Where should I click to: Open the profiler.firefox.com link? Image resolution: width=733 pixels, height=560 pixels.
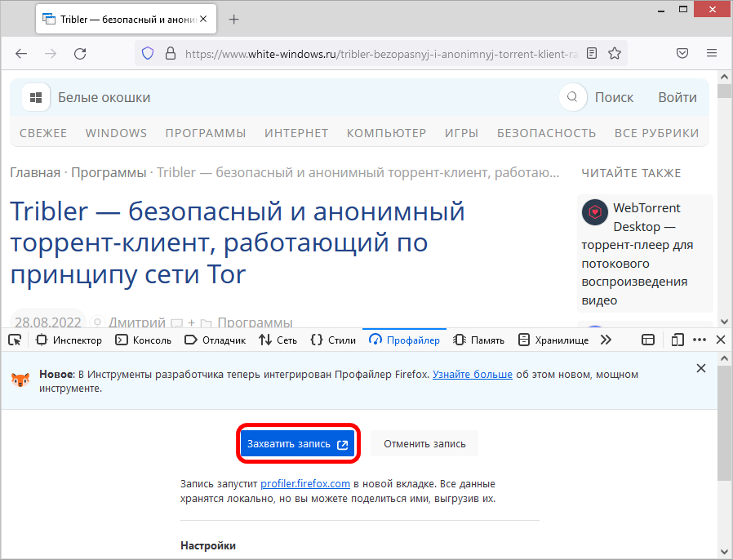pos(305,484)
